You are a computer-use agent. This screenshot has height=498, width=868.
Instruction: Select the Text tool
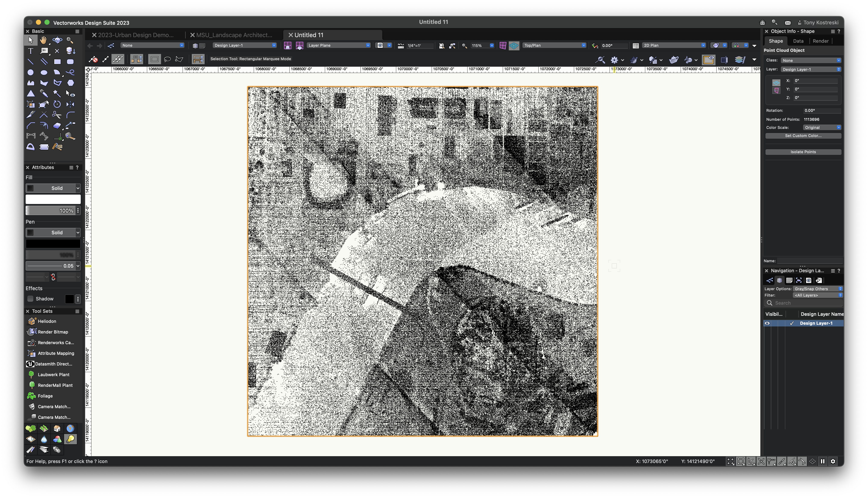click(31, 51)
